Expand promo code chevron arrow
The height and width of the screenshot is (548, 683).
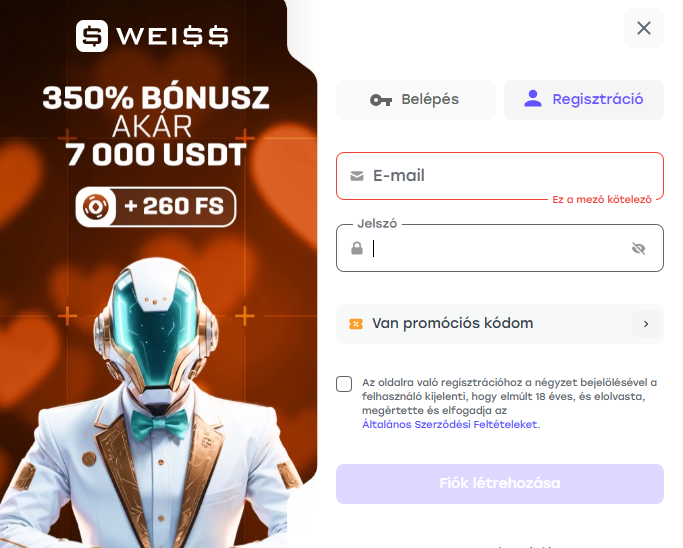click(646, 324)
